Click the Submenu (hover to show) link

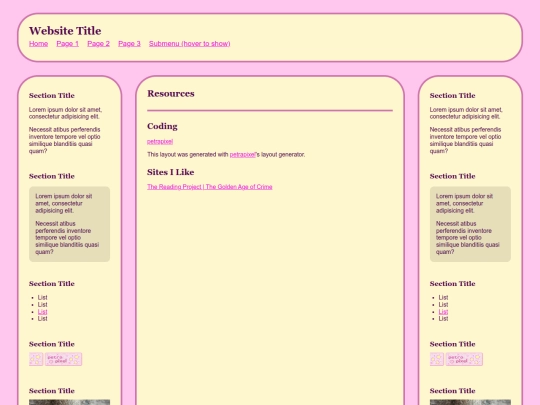pos(189,44)
